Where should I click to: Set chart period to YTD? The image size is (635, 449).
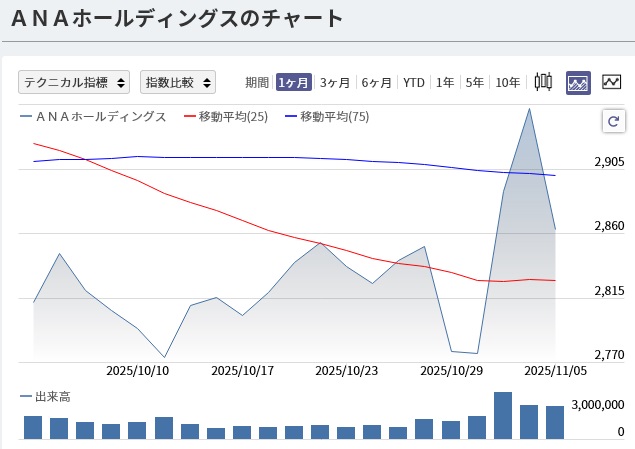pos(414,82)
